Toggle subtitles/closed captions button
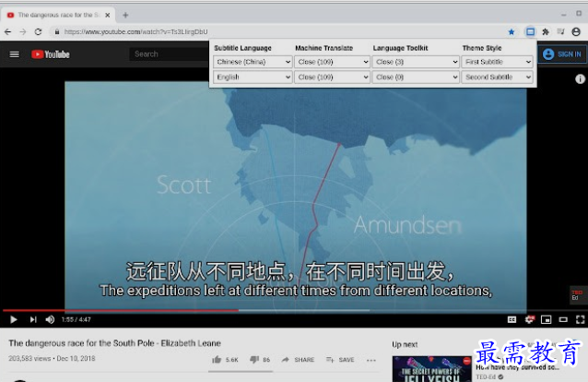The width and height of the screenshot is (588, 382). (512, 319)
